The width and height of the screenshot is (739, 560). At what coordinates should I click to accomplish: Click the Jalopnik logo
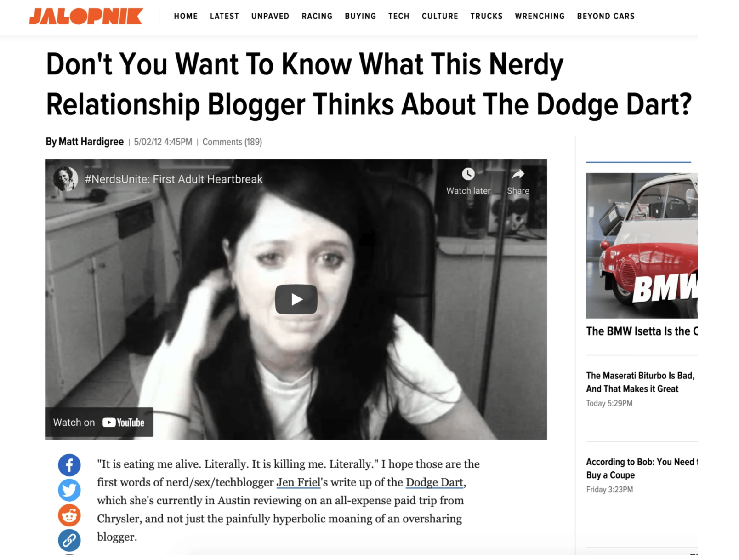click(86, 16)
